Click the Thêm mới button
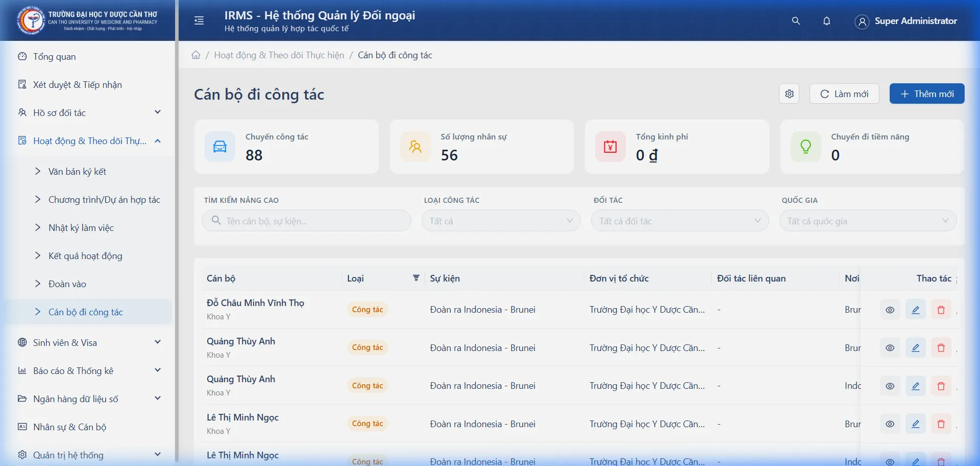Image resolution: width=980 pixels, height=466 pixels. point(926,94)
